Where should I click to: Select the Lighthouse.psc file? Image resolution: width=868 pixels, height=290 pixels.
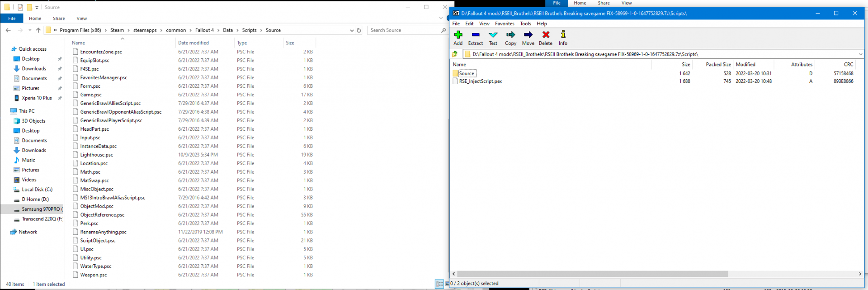[97, 155]
